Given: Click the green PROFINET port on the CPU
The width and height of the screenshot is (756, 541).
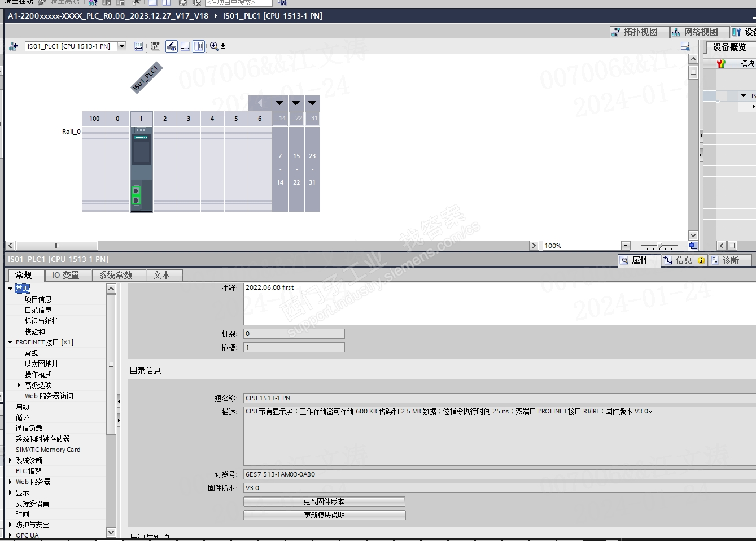Looking at the screenshot, I should coord(136,195).
